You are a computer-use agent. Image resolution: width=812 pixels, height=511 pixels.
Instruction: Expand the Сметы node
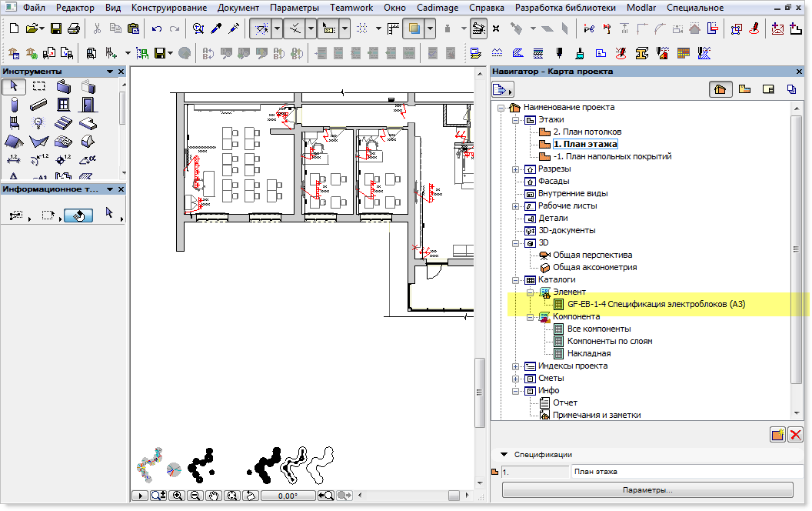click(515, 379)
